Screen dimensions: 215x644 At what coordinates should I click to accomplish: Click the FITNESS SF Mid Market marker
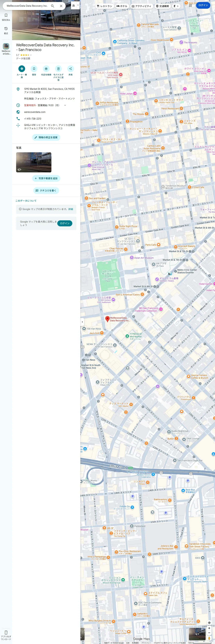coord(127,336)
